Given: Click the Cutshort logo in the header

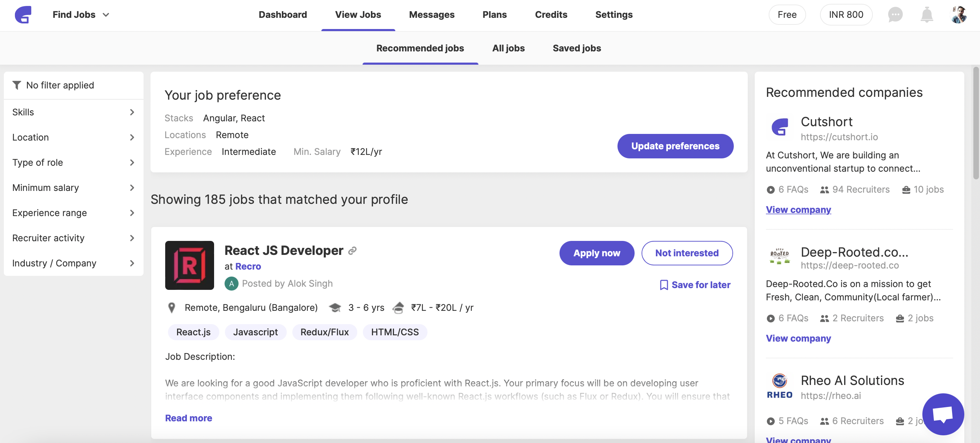Looking at the screenshot, I should tap(23, 15).
